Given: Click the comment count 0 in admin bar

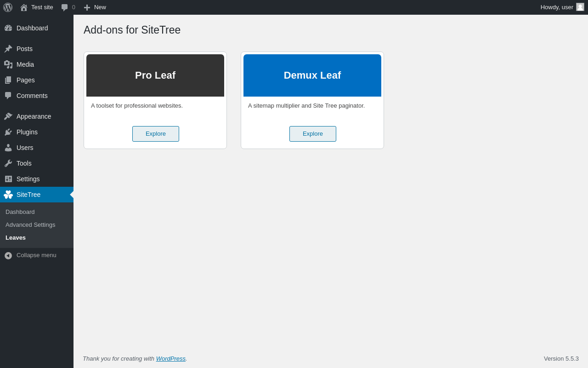Looking at the screenshot, I should (x=73, y=7).
